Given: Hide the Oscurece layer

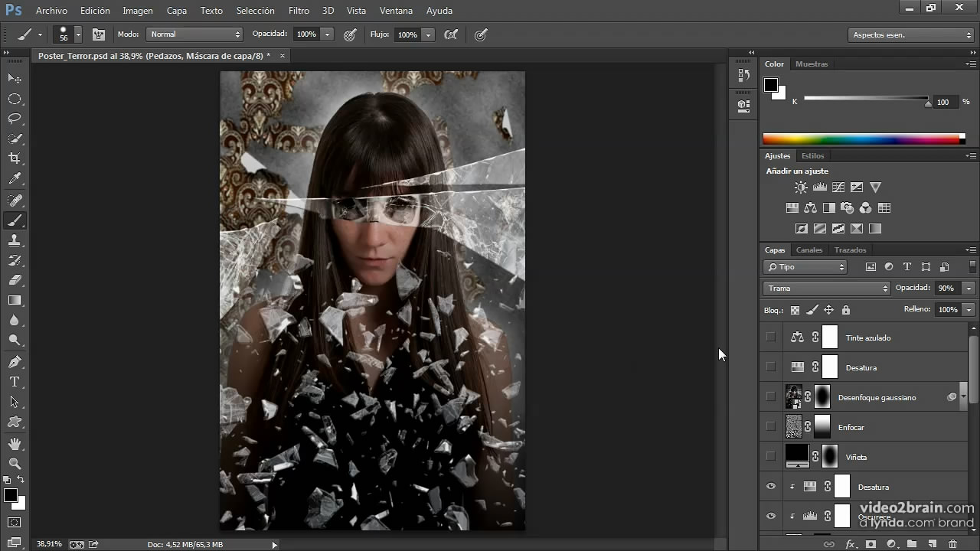Looking at the screenshot, I should (x=771, y=516).
